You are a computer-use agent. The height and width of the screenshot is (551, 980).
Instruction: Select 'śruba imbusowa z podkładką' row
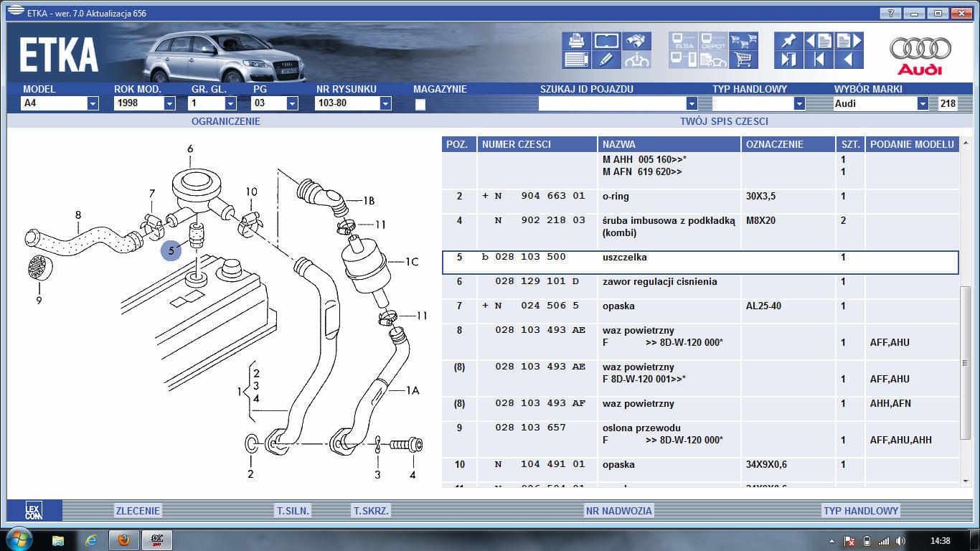[700, 231]
